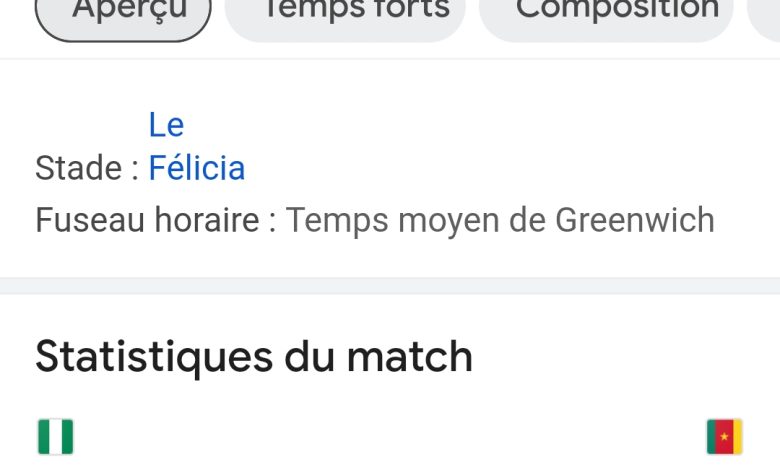Click the flag with yellow star
This screenshot has height=470, width=780.
point(724,437)
